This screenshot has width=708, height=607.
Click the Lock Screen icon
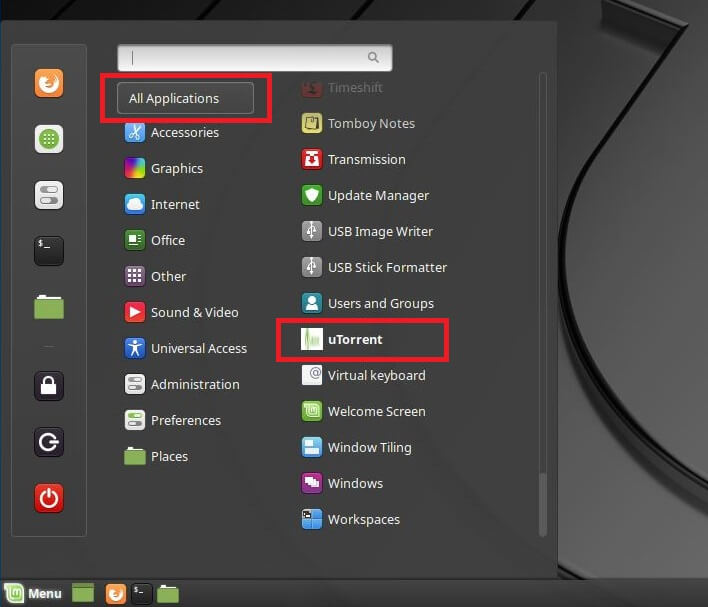(x=49, y=386)
